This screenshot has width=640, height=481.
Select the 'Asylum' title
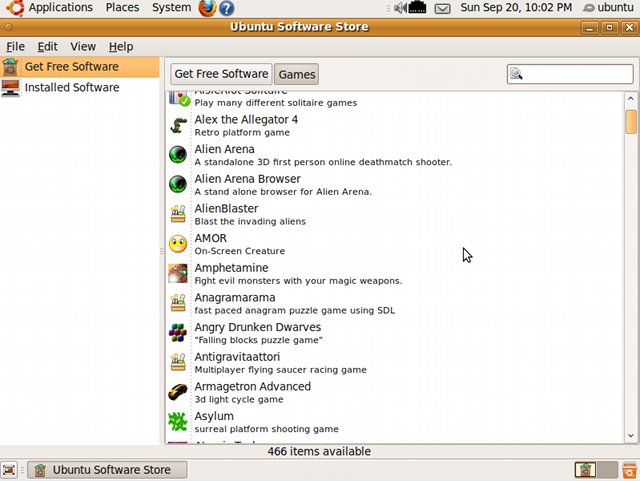(214, 416)
